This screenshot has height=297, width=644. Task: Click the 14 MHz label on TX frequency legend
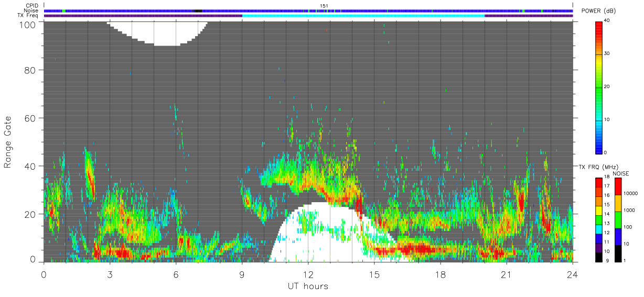click(606, 214)
